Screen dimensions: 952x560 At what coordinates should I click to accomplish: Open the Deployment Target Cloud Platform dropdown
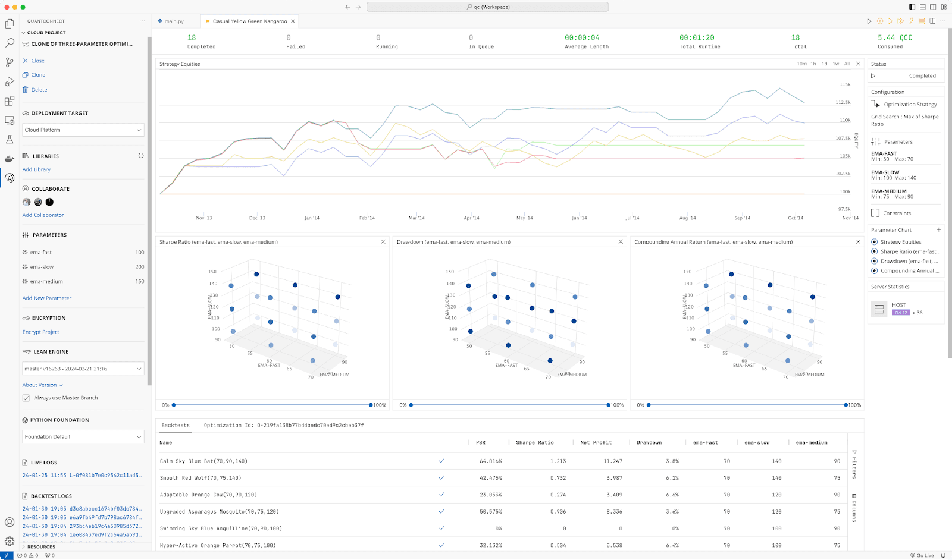click(83, 130)
